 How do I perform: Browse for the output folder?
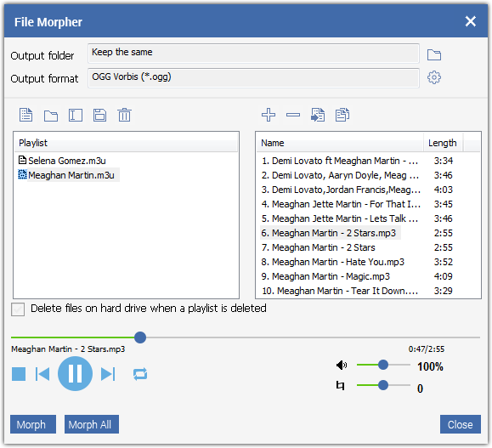pyautogui.click(x=434, y=54)
